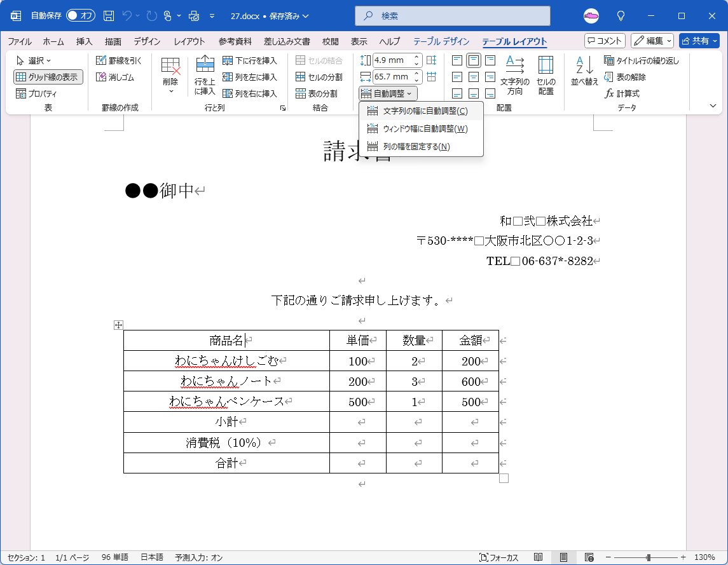Select align top-left cell alignment

pyautogui.click(x=457, y=60)
